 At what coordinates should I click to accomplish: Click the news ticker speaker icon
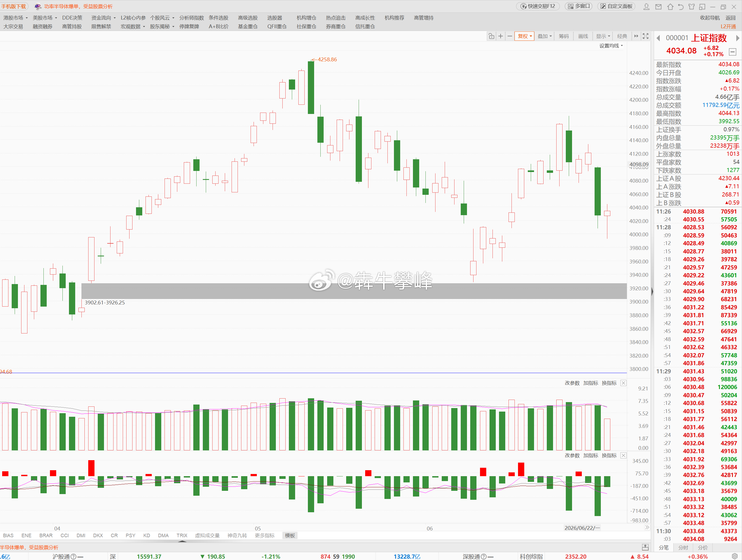(38, 6)
